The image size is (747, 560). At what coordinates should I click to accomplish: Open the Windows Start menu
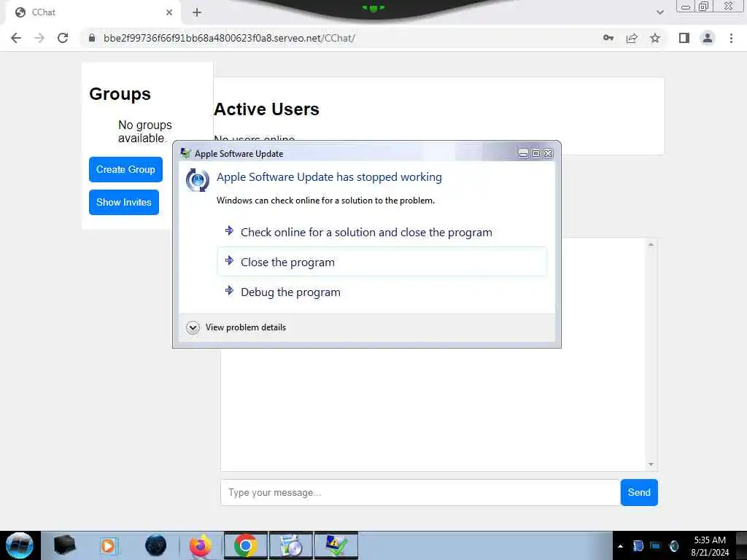pyautogui.click(x=20, y=545)
